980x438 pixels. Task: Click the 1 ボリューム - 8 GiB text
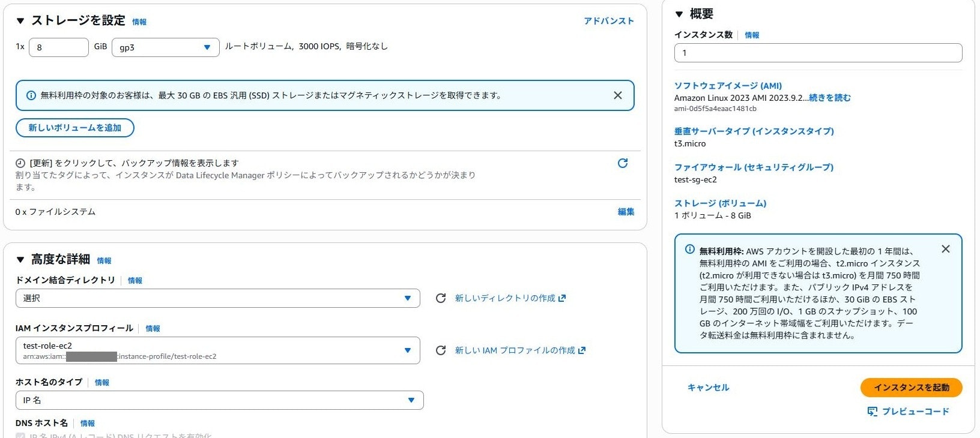coord(712,215)
